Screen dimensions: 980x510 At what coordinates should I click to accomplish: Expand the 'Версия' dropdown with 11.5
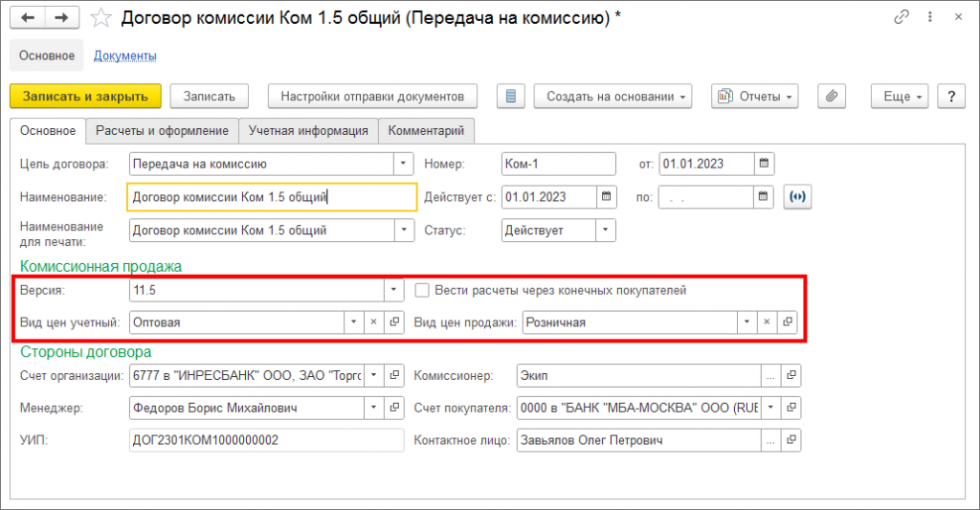coord(393,290)
